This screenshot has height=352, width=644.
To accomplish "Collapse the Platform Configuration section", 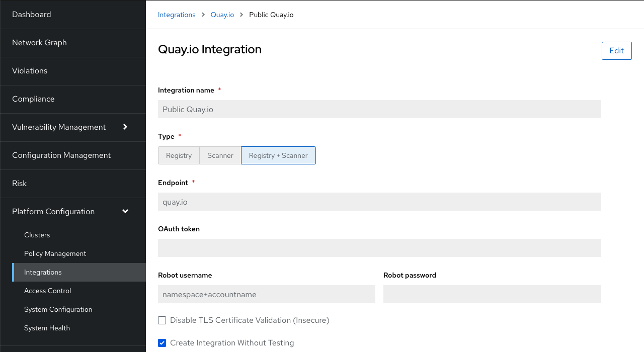I will (x=53, y=212).
